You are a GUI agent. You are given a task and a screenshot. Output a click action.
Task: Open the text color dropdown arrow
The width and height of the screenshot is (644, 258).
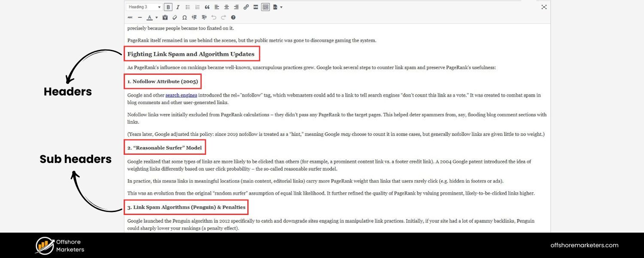[156, 18]
